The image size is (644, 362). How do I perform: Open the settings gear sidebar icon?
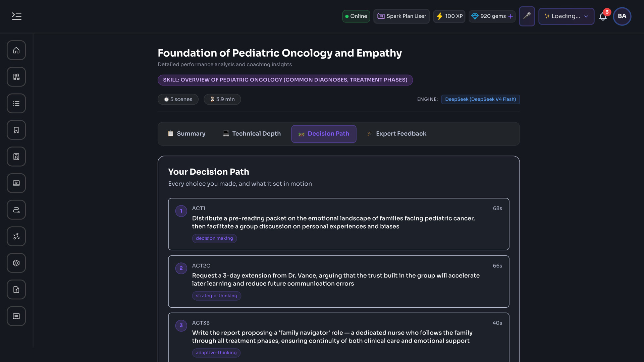[x=16, y=263]
